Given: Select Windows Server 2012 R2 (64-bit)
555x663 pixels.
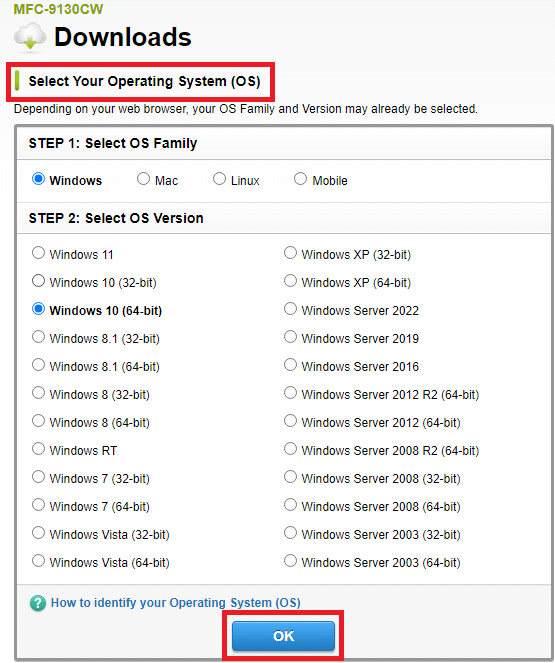Looking at the screenshot, I should (290, 393).
